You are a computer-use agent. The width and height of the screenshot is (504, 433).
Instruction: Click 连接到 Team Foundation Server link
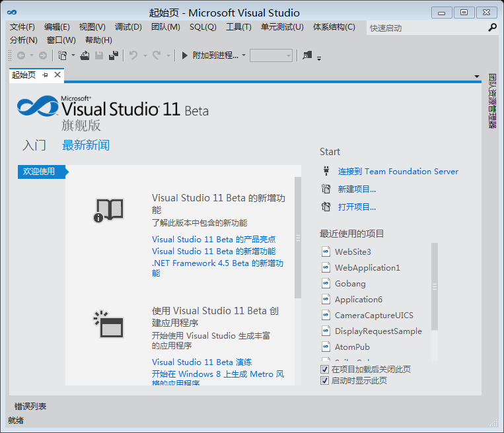tap(398, 171)
